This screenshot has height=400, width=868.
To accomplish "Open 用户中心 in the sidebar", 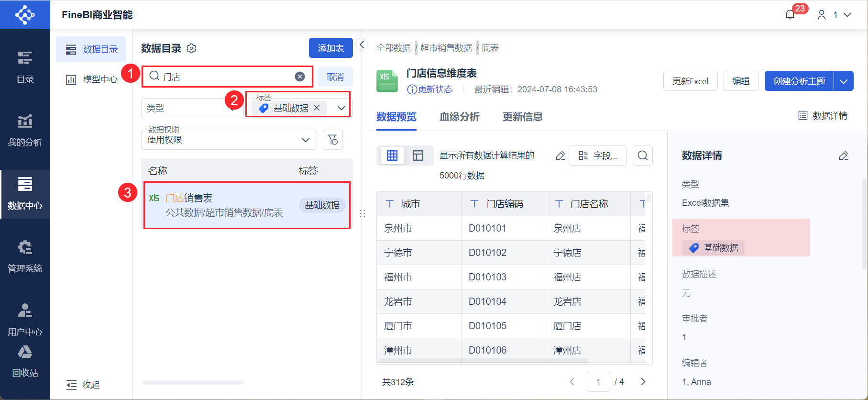I will pos(25,320).
